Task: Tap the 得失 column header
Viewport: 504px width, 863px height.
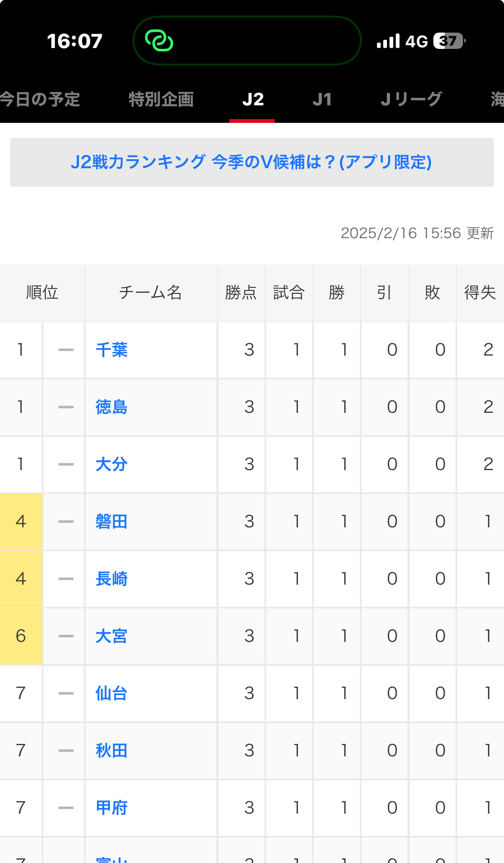Action: [480, 293]
